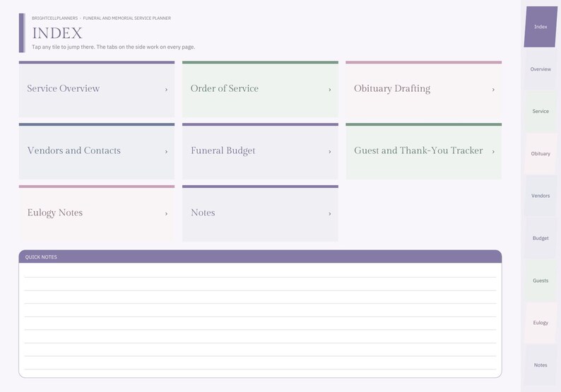561x392 pixels.
Task: Switch to the Eulogy side tab
Action: point(541,323)
